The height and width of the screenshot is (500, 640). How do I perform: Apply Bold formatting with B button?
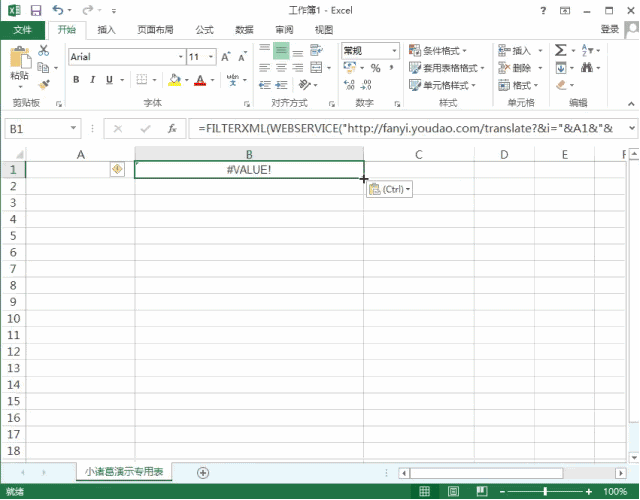tap(76, 80)
